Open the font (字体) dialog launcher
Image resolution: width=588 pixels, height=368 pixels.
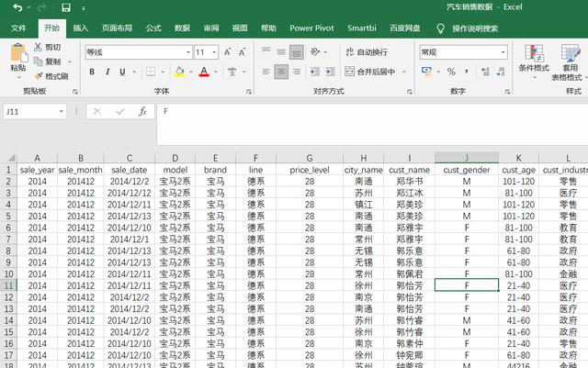[x=249, y=92]
